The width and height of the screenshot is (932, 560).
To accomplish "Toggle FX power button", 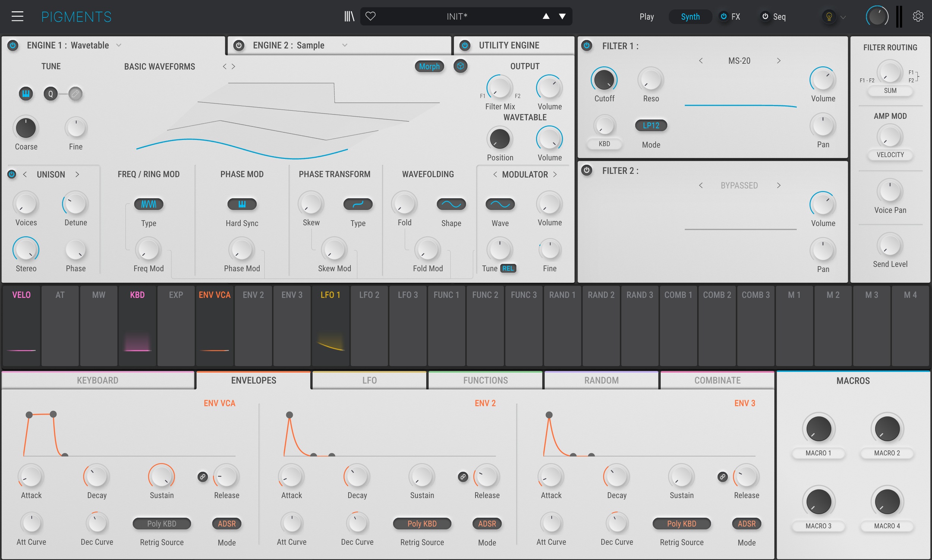I will coord(724,16).
